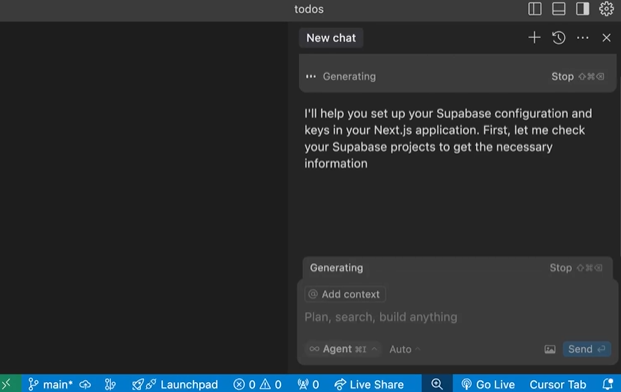Open the Agent mode dropdown

(x=343, y=349)
